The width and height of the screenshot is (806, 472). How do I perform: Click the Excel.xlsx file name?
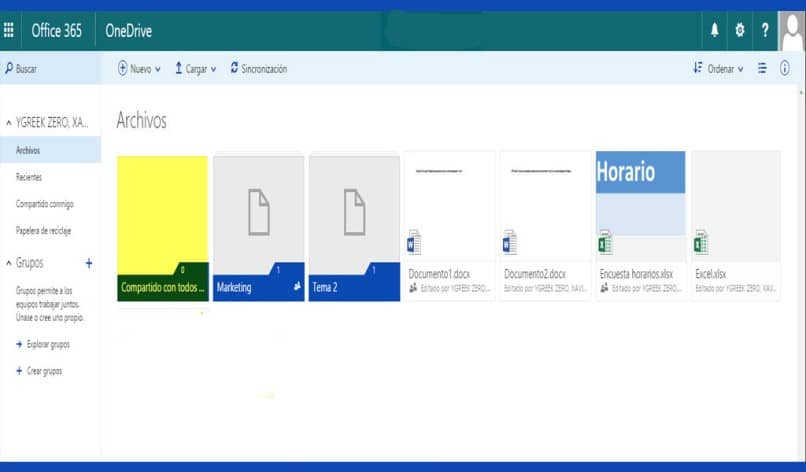711,274
